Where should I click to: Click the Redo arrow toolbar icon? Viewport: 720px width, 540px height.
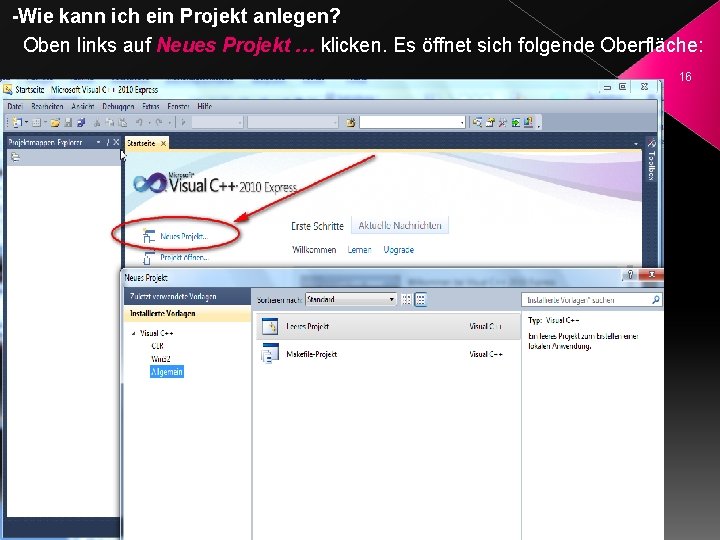tap(159, 122)
